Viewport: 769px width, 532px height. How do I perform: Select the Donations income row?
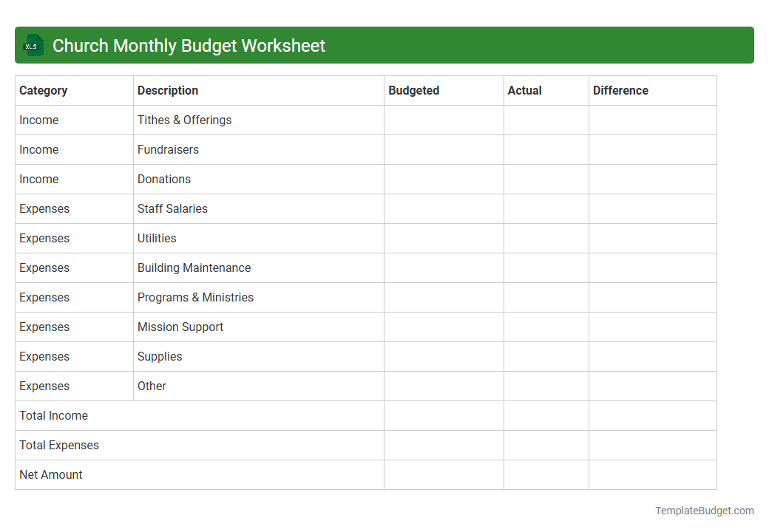click(x=164, y=179)
